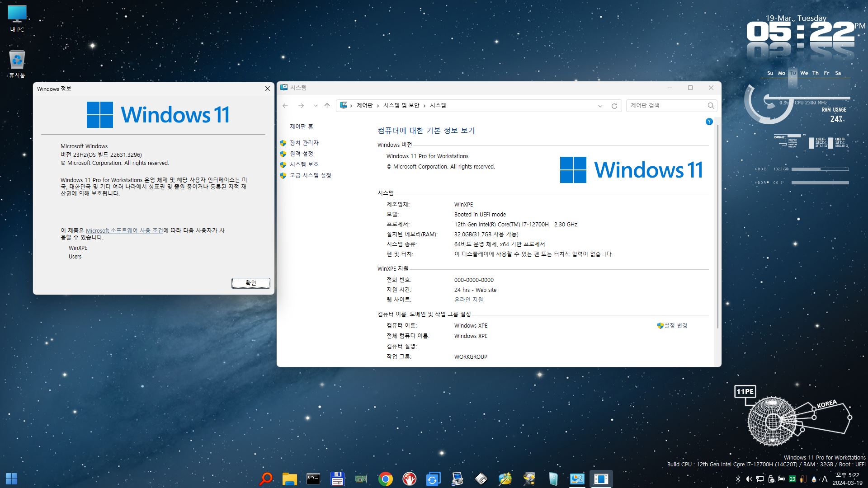The width and height of the screenshot is (868, 488).
Task: Minimize the 시스템 window
Action: coord(670,88)
